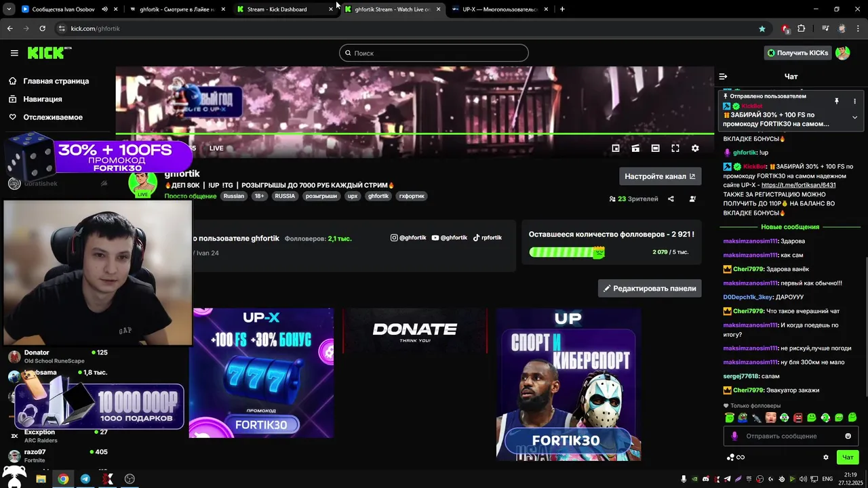Open the UP-X 777 bonus panel
This screenshot has height=488, width=868.
pos(261,373)
